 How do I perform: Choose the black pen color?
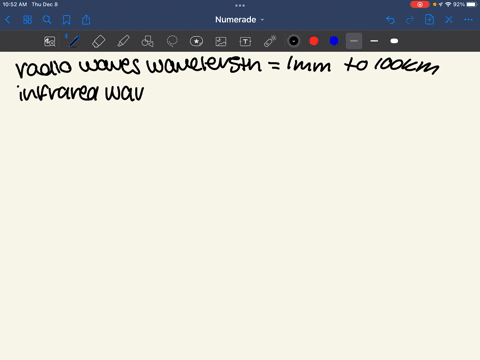(x=294, y=41)
